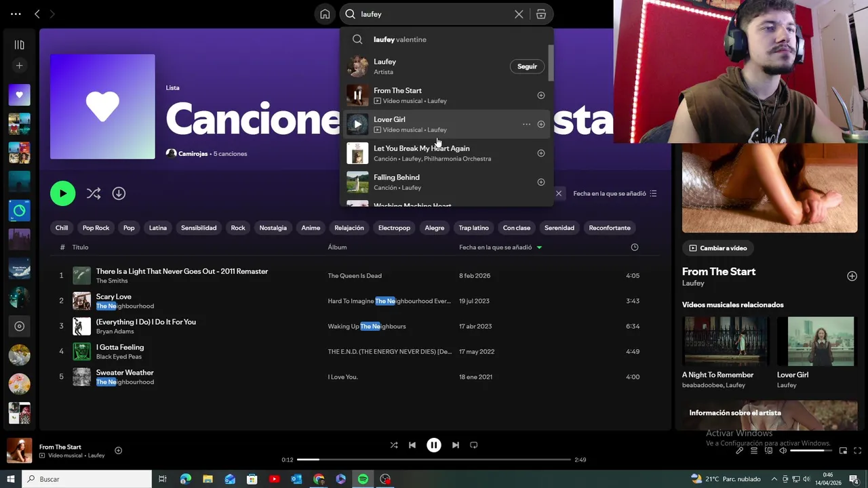Go to Spotify Home
868x488 pixels.
click(325, 14)
